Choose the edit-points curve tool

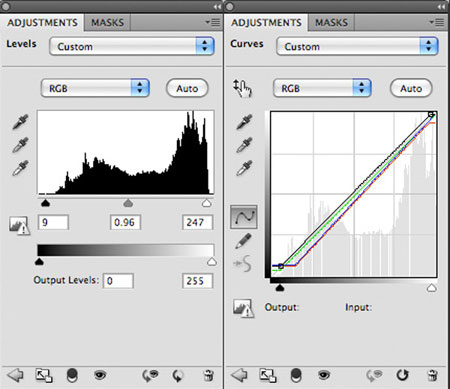point(244,217)
